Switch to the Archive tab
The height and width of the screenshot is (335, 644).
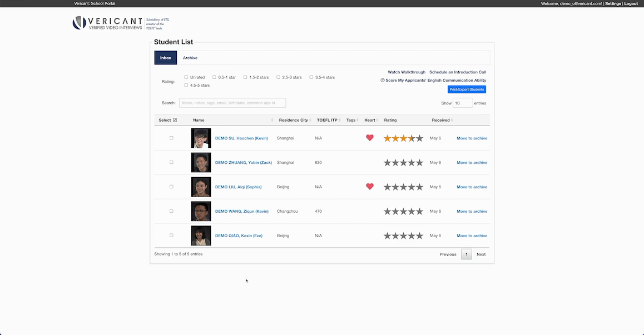(x=190, y=58)
